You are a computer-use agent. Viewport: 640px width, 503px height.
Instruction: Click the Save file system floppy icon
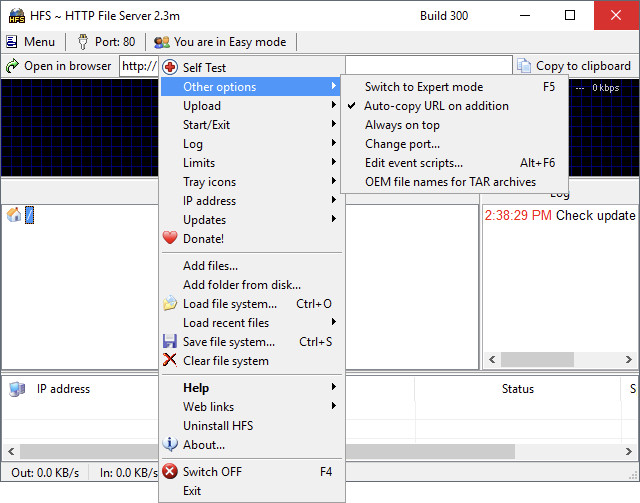pos(170,342)
